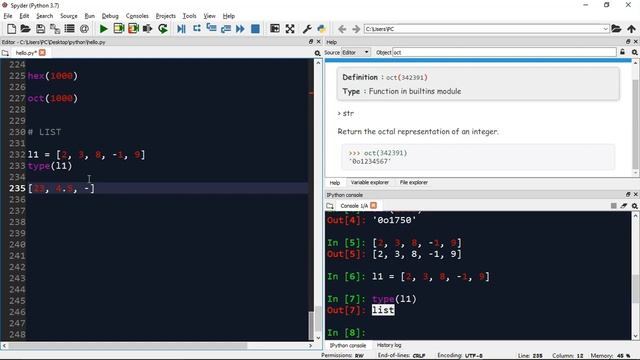Screen dimensions: 640x360
Task: Maximize the current pane
Action: (x=275, y=29)
